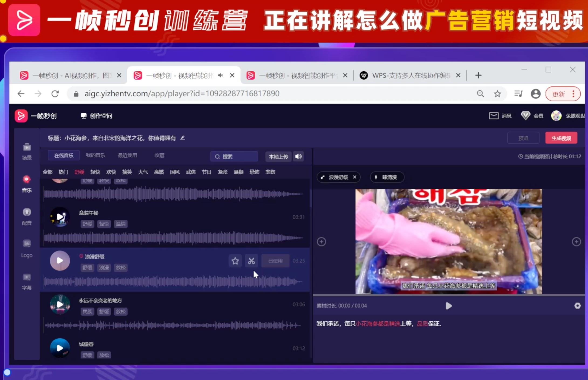Screen dimensions: 588x380
Task: Play the 盒装午餐 music track
Action: point(60,217)
